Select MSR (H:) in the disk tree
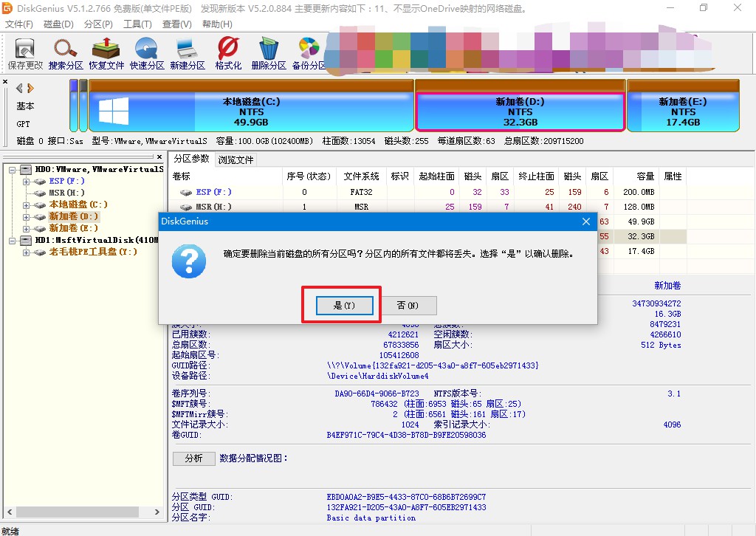 pyautogui.click(x=66, y=193)
